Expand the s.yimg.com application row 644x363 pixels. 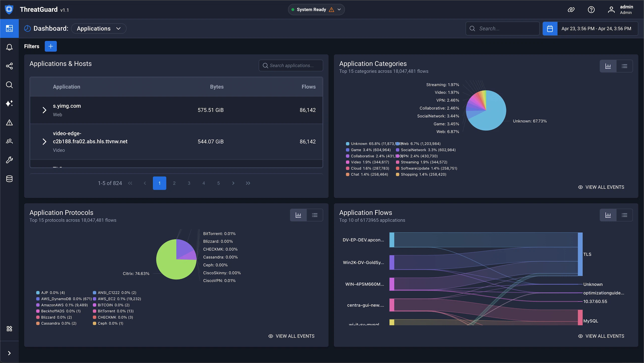click(44, 110)
